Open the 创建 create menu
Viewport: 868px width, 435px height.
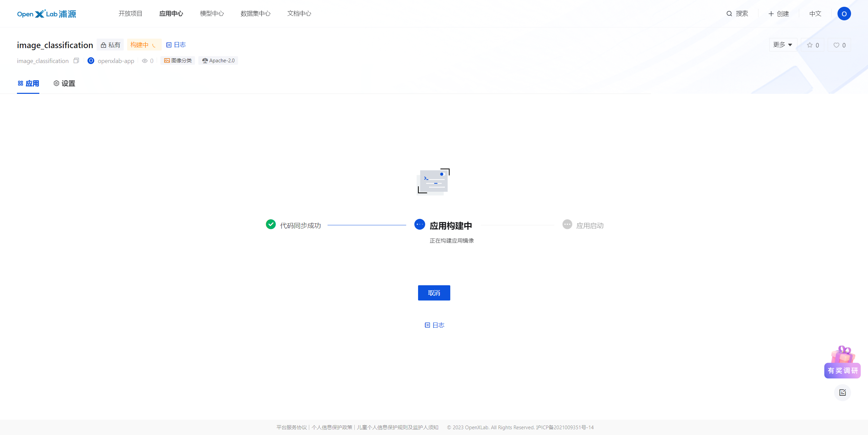coord(778,14)
